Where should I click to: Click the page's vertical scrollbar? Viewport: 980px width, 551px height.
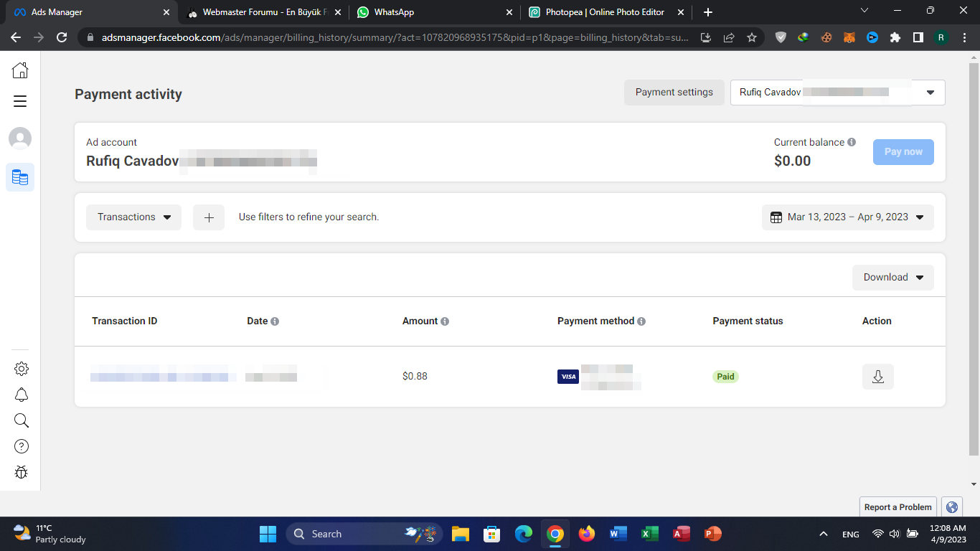coord(974,259)
